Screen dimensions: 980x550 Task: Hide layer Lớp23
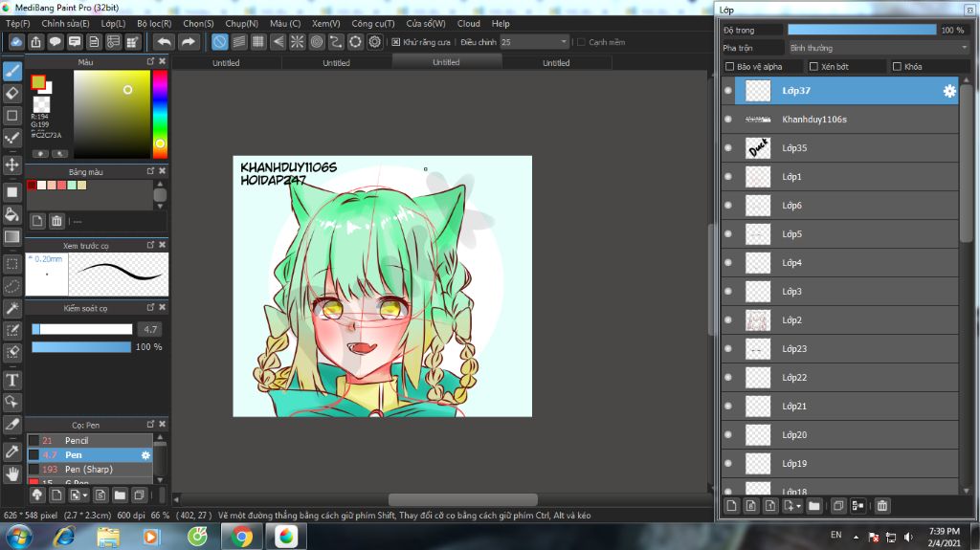[x=728, y=349]
